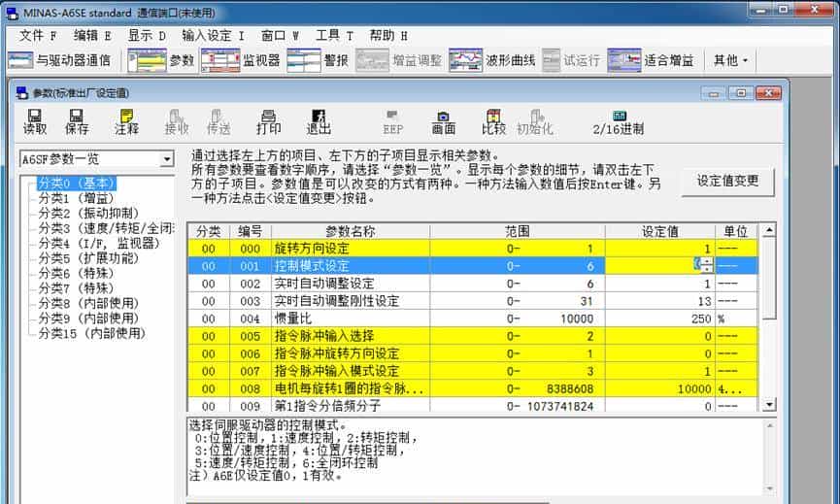Select 分类5 (扩展功能) tree node
Image resolution: width=840 pixels, height=504 pixels.
88,258
